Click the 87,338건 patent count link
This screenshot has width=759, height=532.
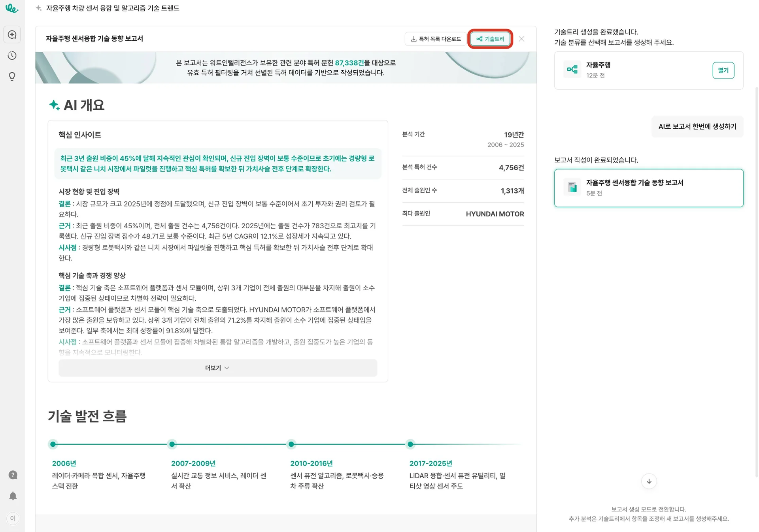tap(349, 63)
